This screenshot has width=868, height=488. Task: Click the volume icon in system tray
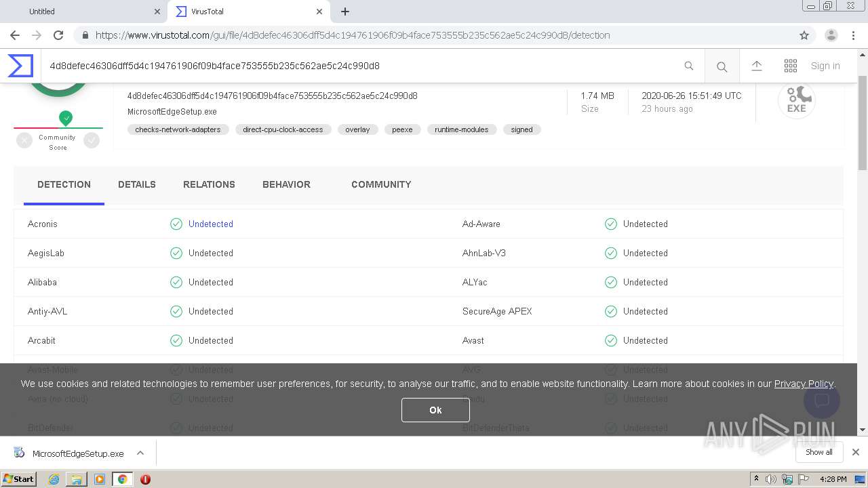pos(770,479)
